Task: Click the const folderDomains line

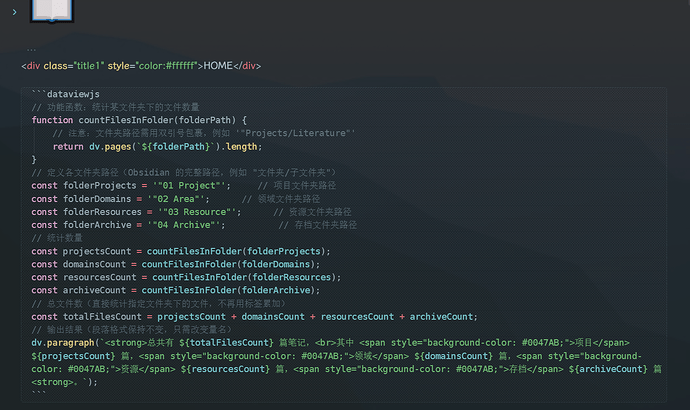Action: click(x=176, y=199)
